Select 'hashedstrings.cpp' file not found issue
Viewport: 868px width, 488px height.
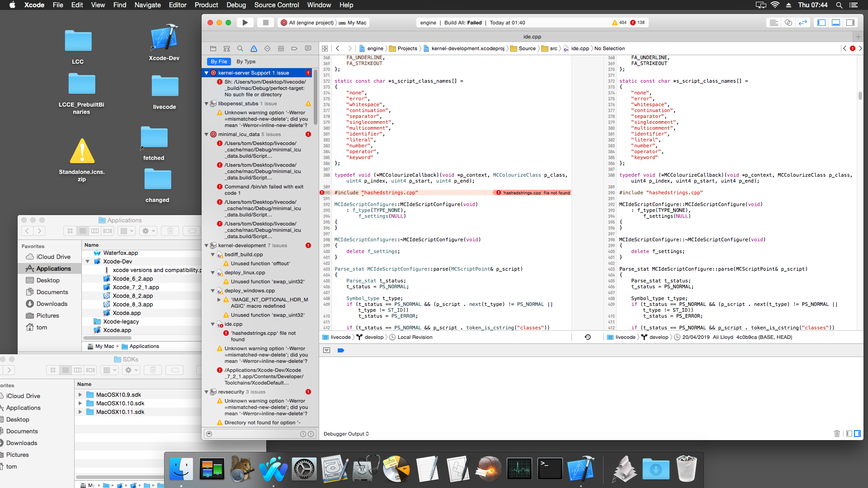[x=263, y=336]
